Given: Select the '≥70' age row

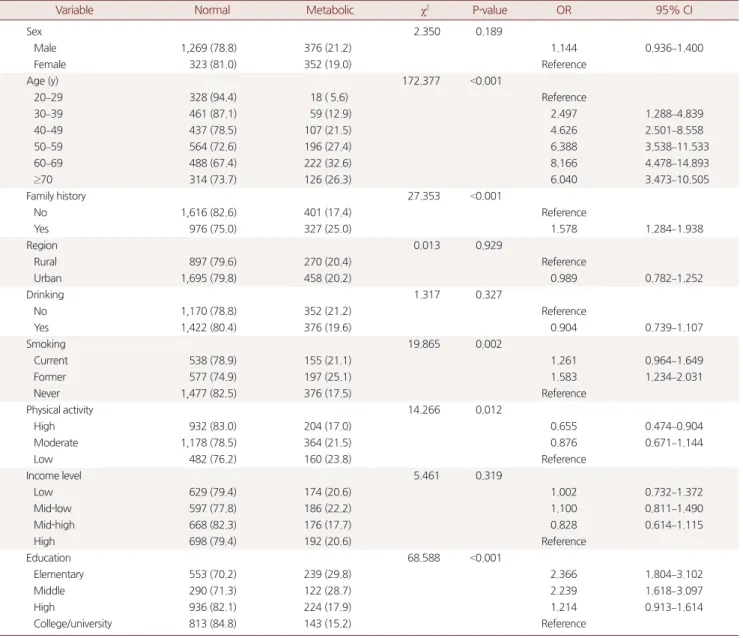Looking at the screenshot, I should (43, 180).
